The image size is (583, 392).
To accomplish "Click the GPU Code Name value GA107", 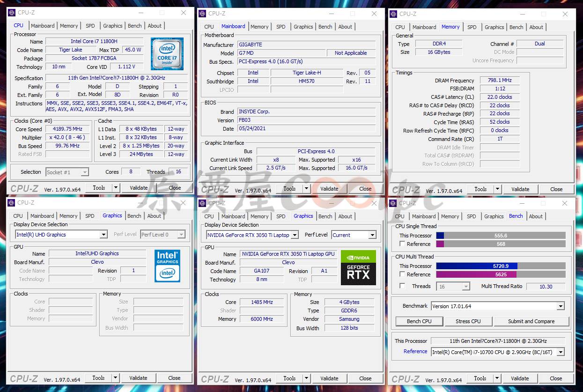I will [x=262, y=271].
